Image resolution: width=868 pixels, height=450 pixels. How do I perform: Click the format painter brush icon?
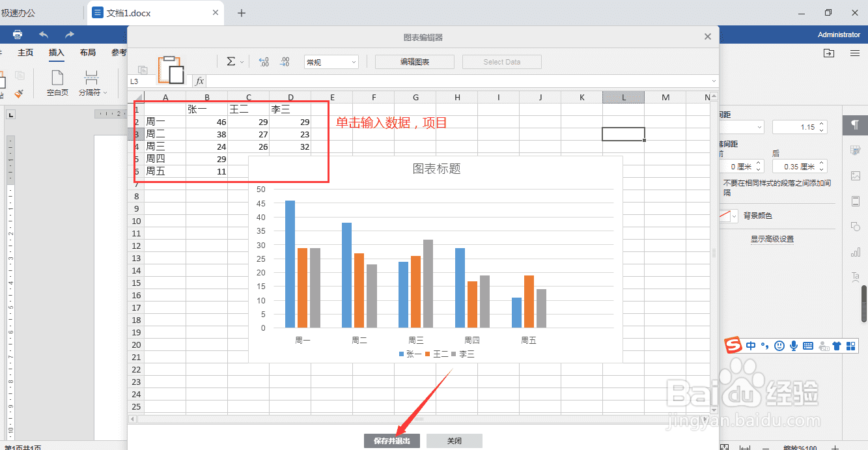(18, 93)
